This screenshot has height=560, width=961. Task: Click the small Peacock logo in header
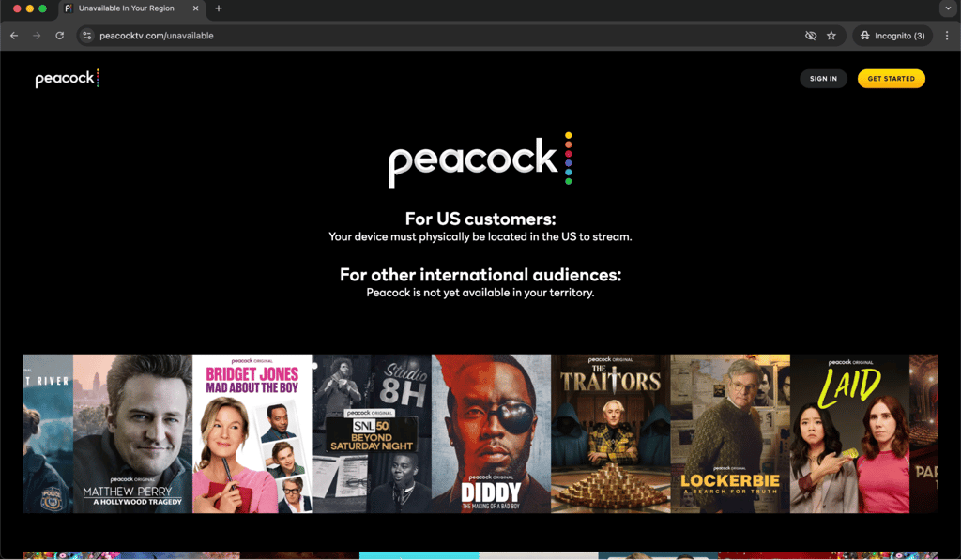pos(67,78)
